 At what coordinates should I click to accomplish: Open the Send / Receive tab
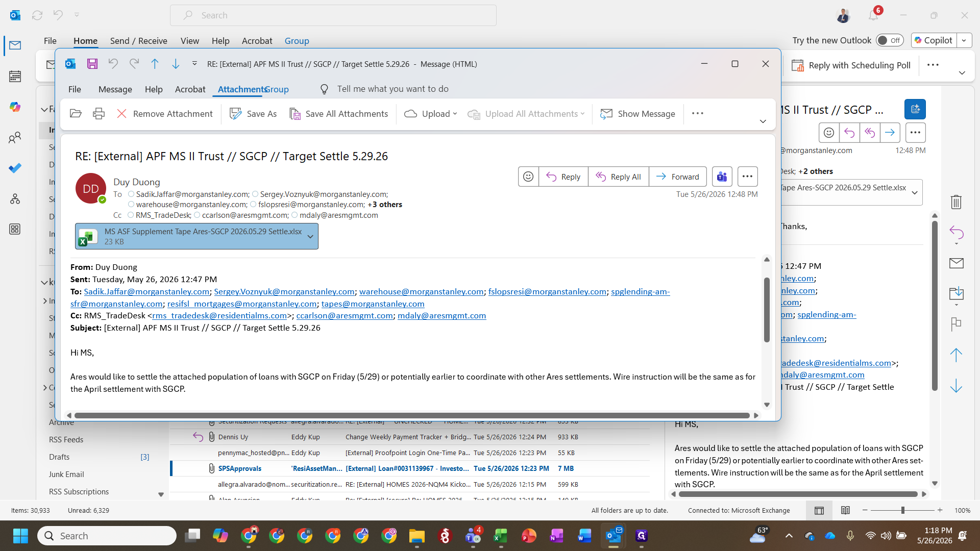click(138, 41)
